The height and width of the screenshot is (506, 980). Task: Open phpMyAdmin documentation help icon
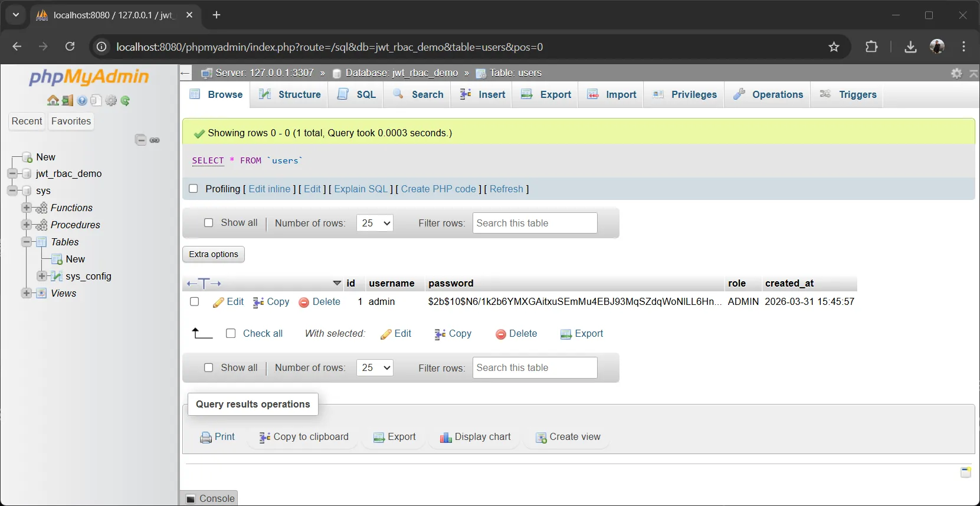pyautogui.click(x=82, y=101)
